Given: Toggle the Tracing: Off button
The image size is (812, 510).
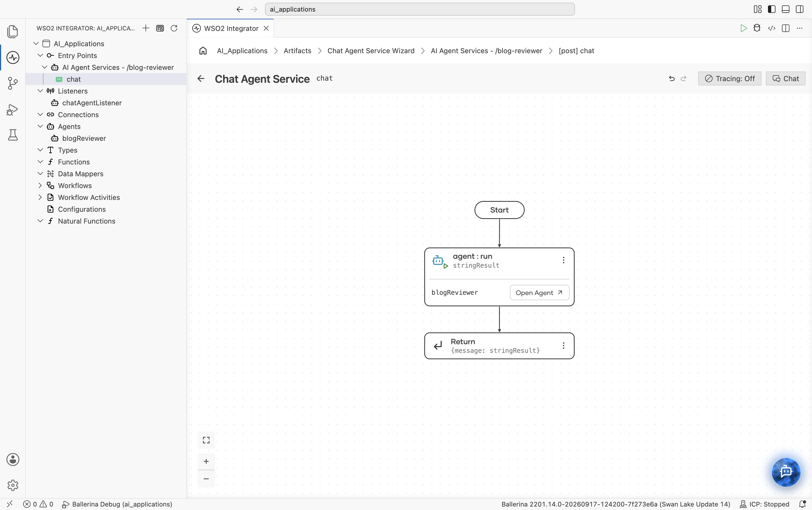Looking at the screenshot, I should point(730,78).
